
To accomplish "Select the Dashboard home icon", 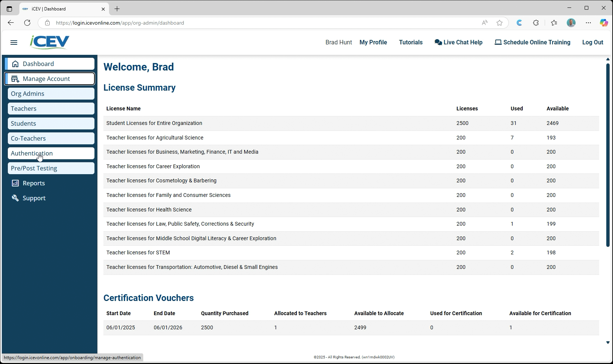I will [16, 63].
